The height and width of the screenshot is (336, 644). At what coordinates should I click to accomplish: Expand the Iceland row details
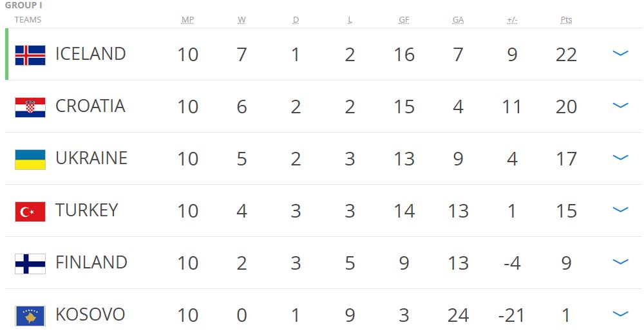pyautogui.click(x=620, y=54)
